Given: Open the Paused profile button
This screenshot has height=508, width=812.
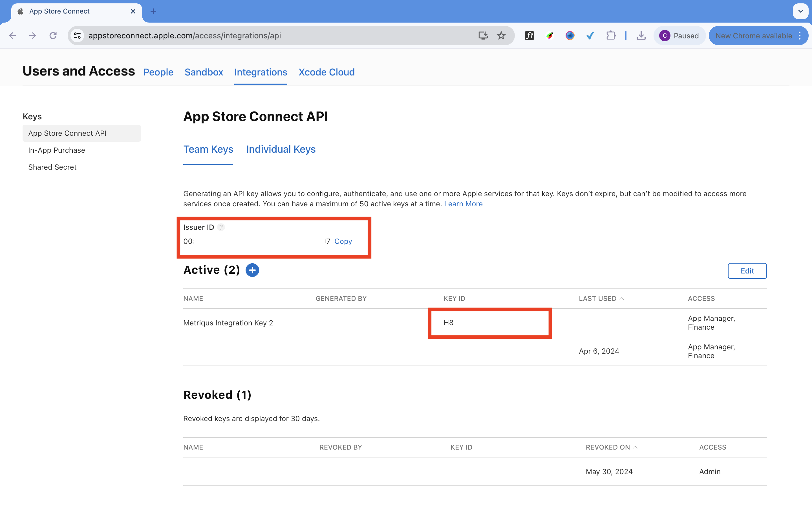Looking at the screenshot, I should [x=679, y=36].
